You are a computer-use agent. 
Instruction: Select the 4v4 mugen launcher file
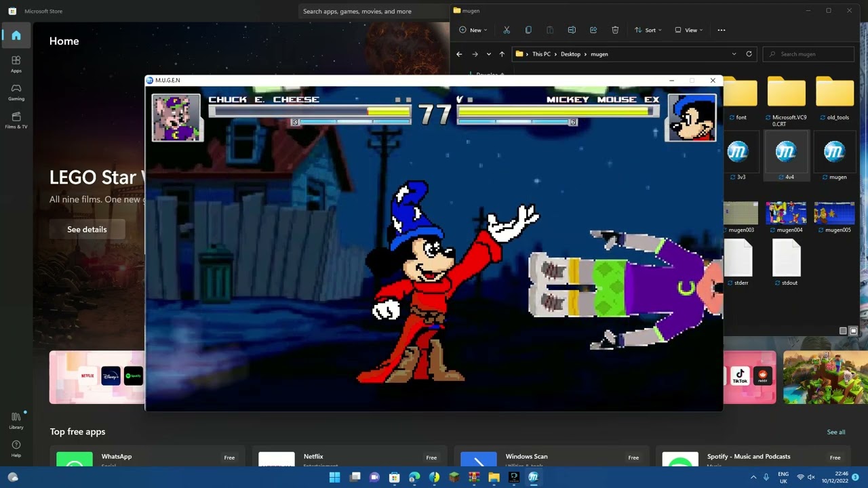point(787,157)
